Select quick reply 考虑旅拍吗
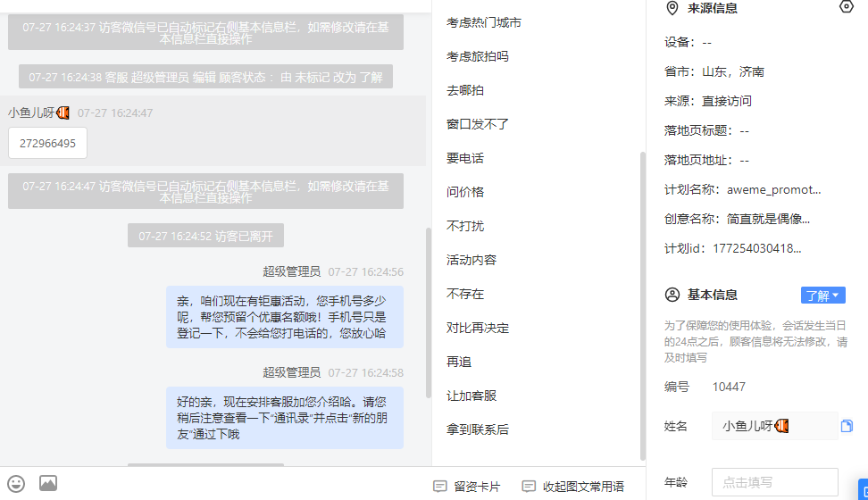The height and width of the screenshot is (500, 868). [477, 56]
